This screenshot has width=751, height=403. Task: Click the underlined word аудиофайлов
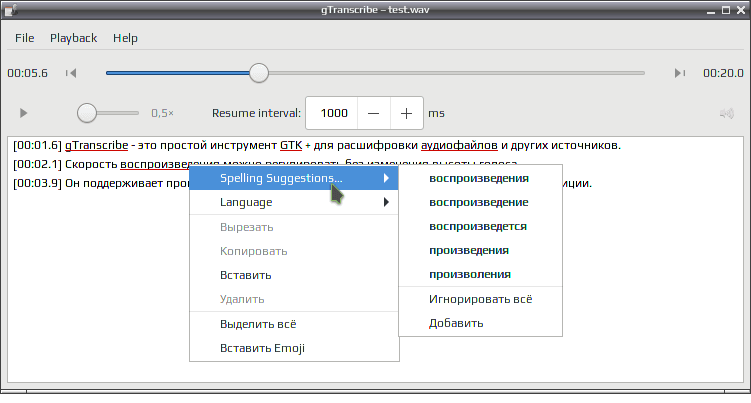click(x=459, y=145)
